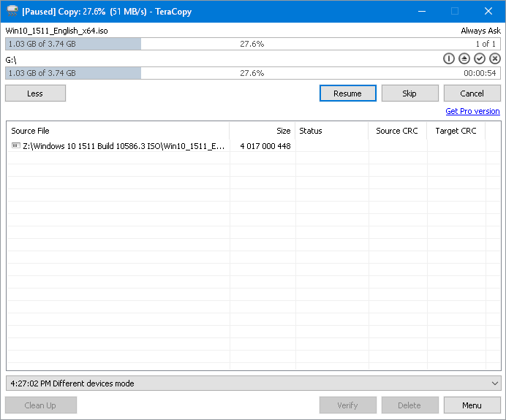
Task: Click the Target CRC column header
Action: pyautogui.click(x=456, y=131)
